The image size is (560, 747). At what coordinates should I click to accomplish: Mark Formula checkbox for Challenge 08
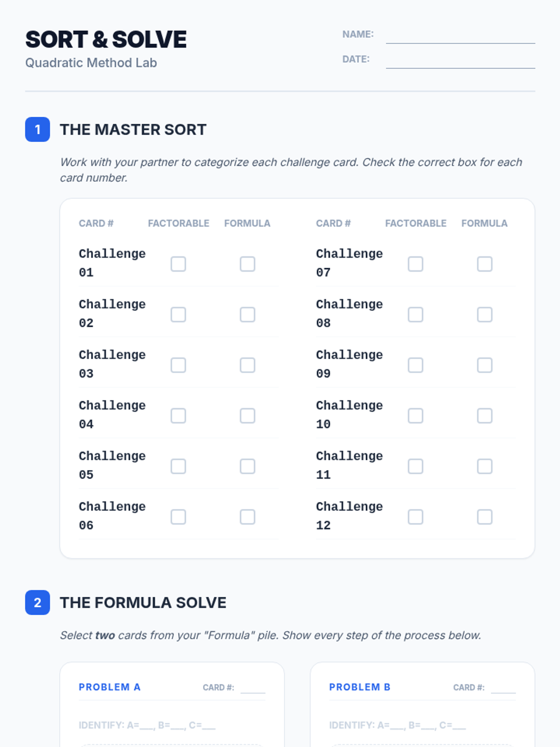pos(484,315)
